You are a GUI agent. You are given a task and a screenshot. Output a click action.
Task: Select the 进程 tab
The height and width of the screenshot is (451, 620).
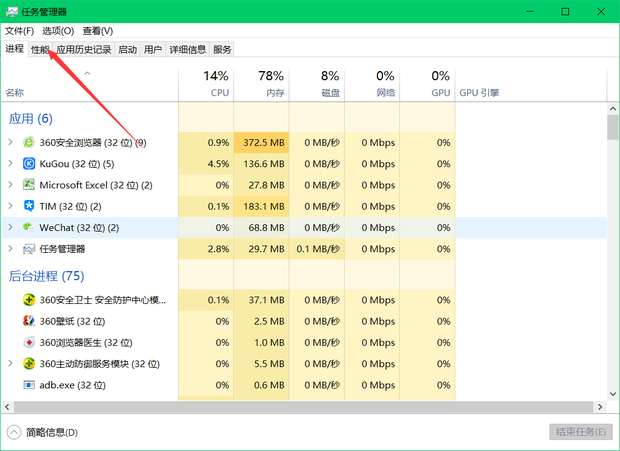tap(15, 49)
